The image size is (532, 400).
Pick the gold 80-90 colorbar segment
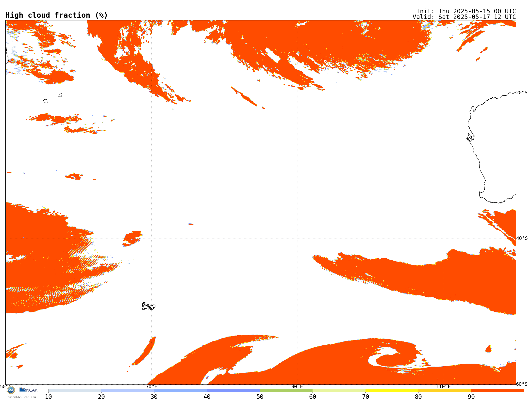click(x=445, y=391)
